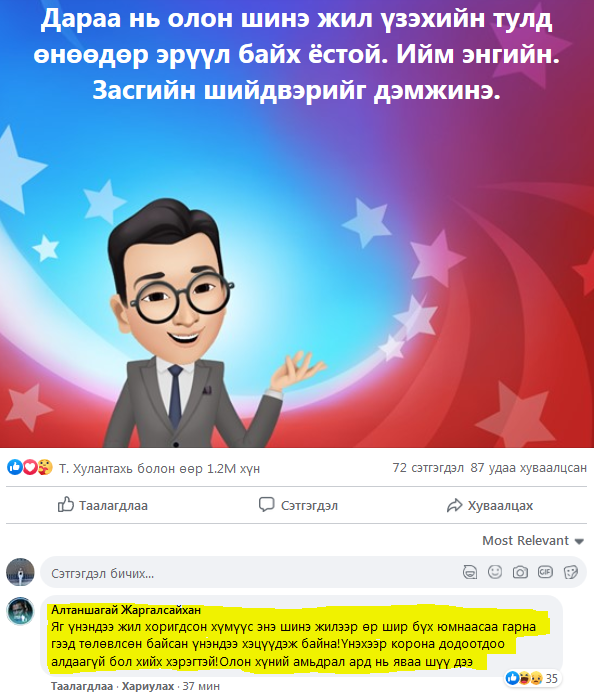
Task: Open sticker picker in comment box
Action: [571, 572]
